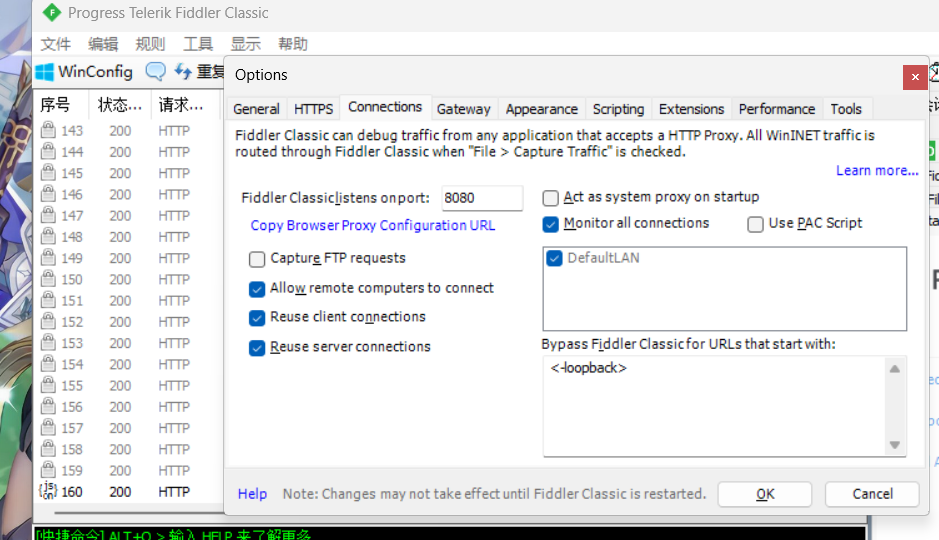
Task: Click the lock icon on session 155
Action: (48, 385)
